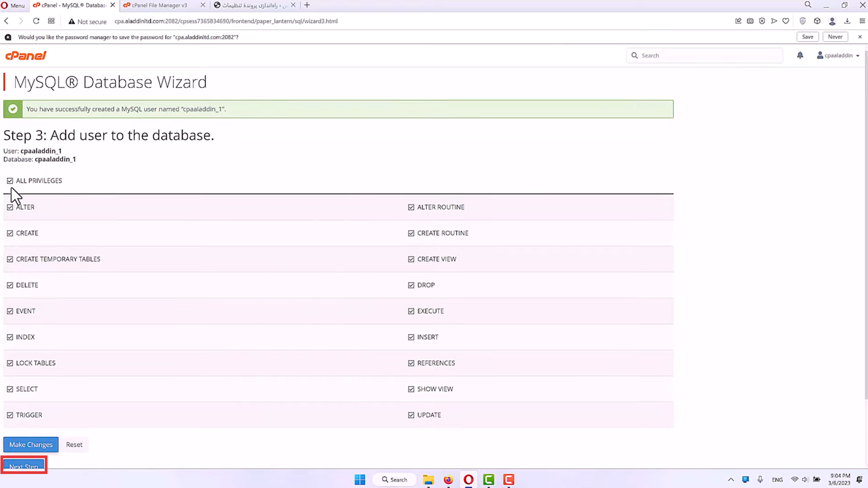Toggle the TRIGGER privilege checkbox

pyautogui.click(x=10, y=415)
